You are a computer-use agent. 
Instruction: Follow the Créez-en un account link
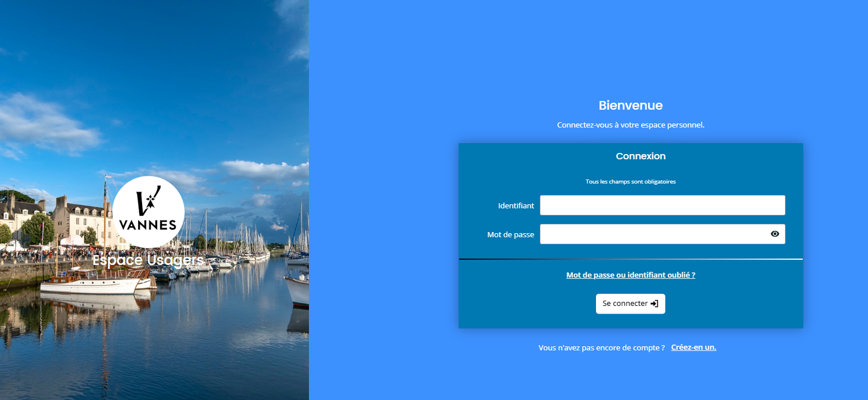[693, 347]
